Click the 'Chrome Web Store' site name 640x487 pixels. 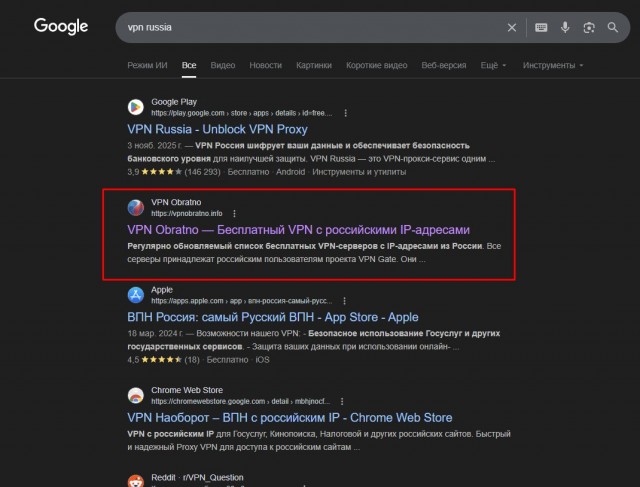coord(187,390)
